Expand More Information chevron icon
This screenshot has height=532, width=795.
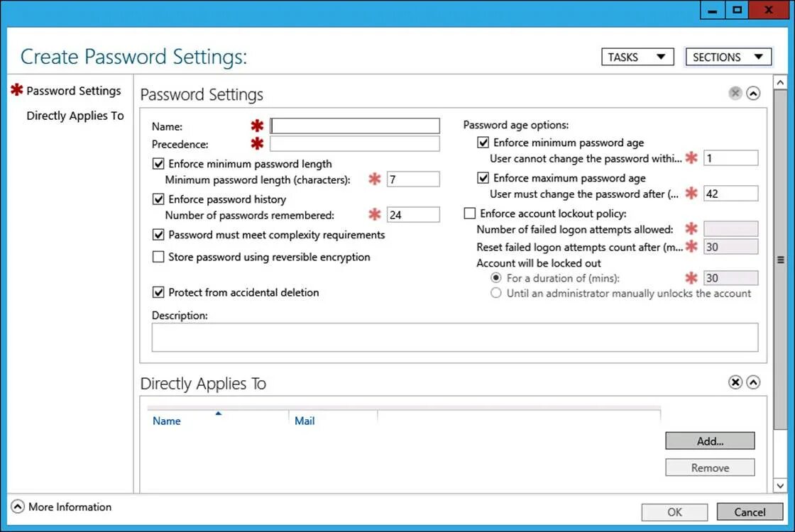[x=17, y=506]
